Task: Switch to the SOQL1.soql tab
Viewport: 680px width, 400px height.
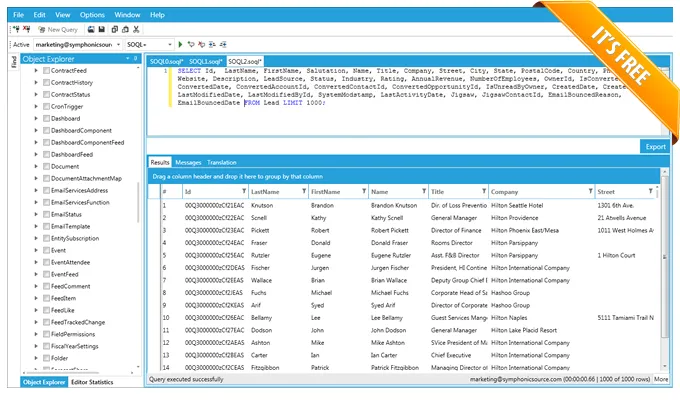Action: click(x=206, y=62)
